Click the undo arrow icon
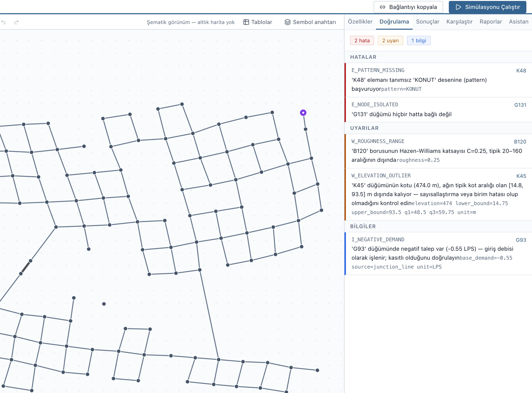The height and width of the screenshot is (393, 532). 4,22
